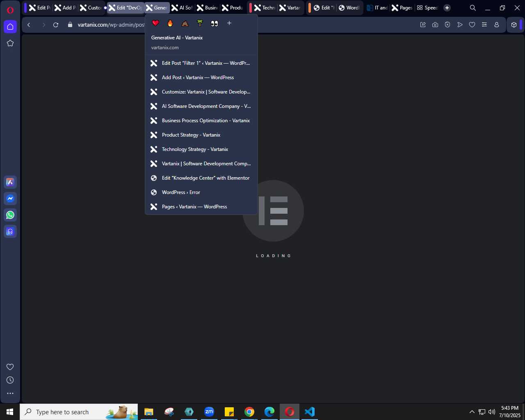Open the Start Page home icon

10,27
